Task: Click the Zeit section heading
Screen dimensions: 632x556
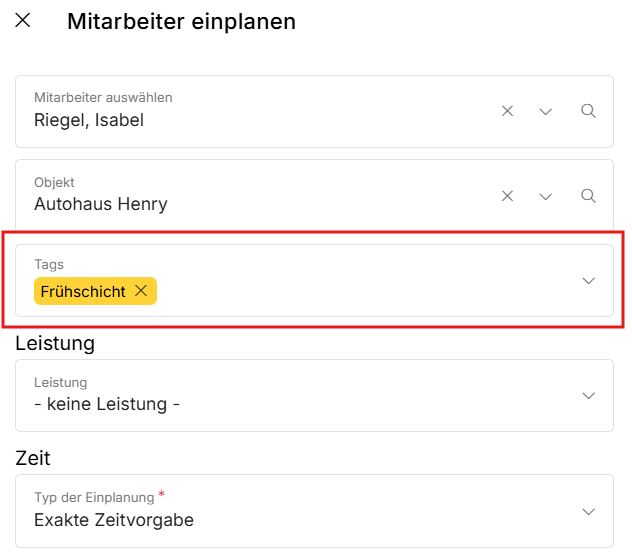Action: [33, 458]
